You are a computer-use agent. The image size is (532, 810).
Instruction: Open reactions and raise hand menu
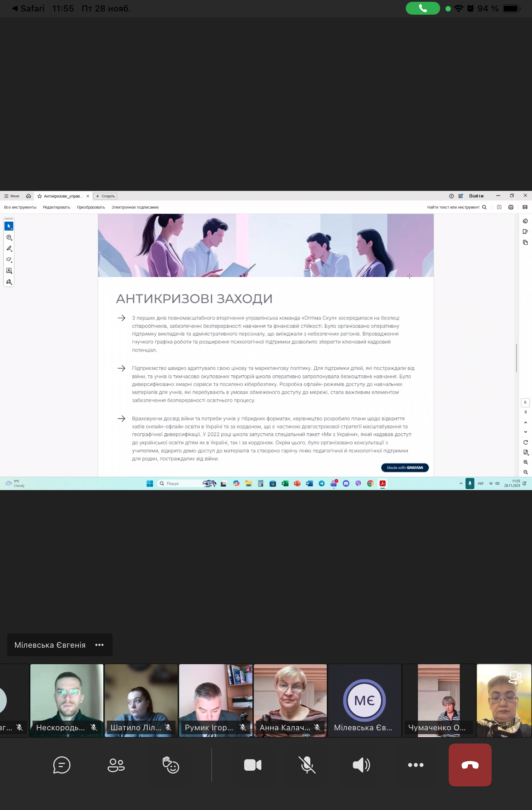tap(171, 765)
